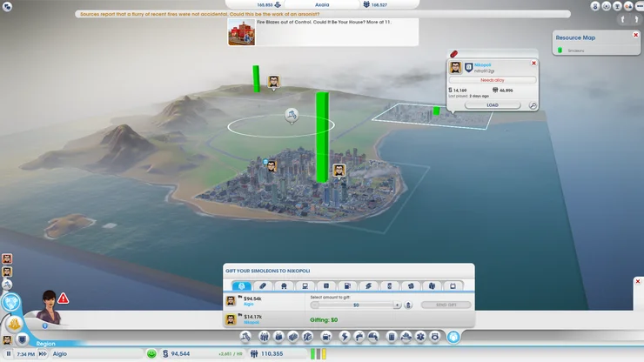The image size is (644, 362).
Task: Open the three-dots options menu
Action: 639,6
